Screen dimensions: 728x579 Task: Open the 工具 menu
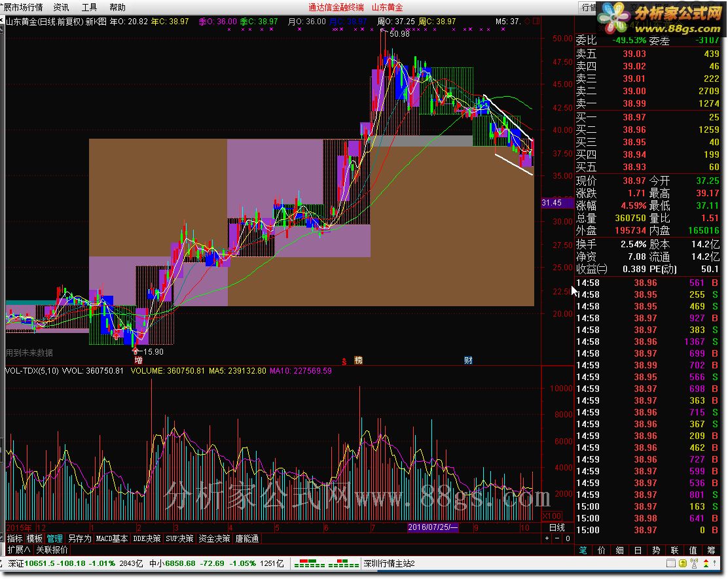click(x=89, y=7)
